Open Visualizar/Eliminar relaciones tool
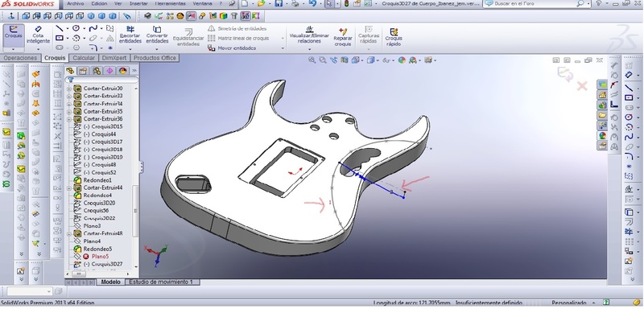Screen dimensions: 644x309 [309, 35]
